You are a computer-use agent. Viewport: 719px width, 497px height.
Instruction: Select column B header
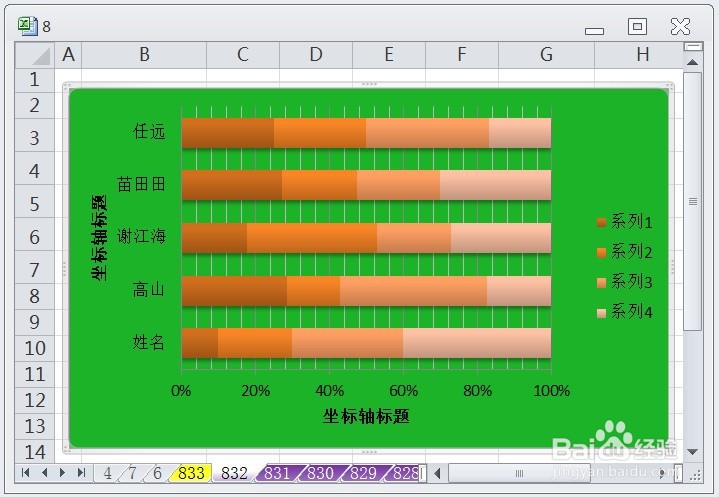point(144,55)
